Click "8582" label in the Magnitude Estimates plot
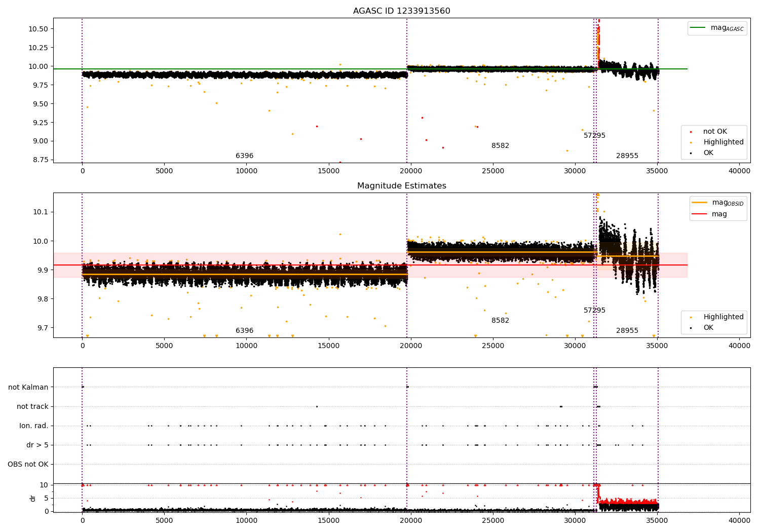 pos(500,321)
